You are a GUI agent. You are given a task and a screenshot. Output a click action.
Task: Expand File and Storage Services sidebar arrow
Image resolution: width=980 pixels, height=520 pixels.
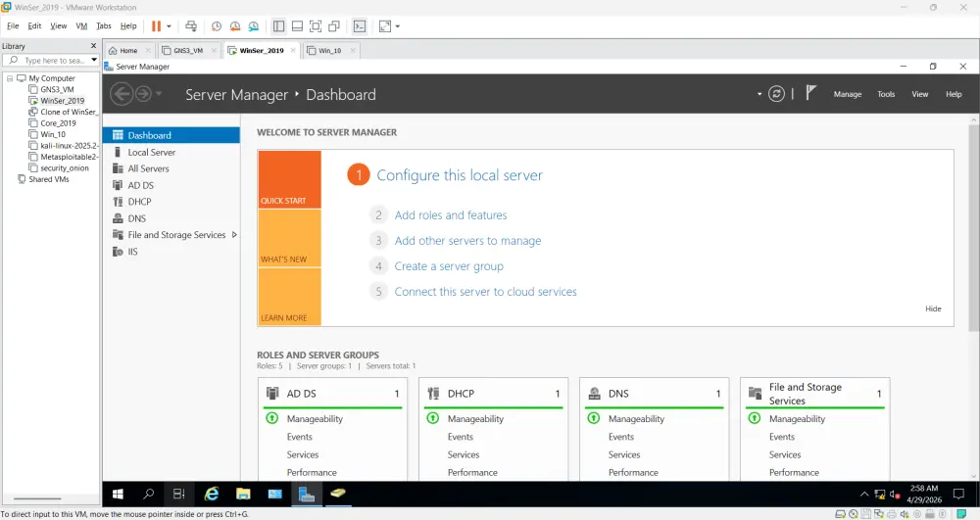click(234, 235)
